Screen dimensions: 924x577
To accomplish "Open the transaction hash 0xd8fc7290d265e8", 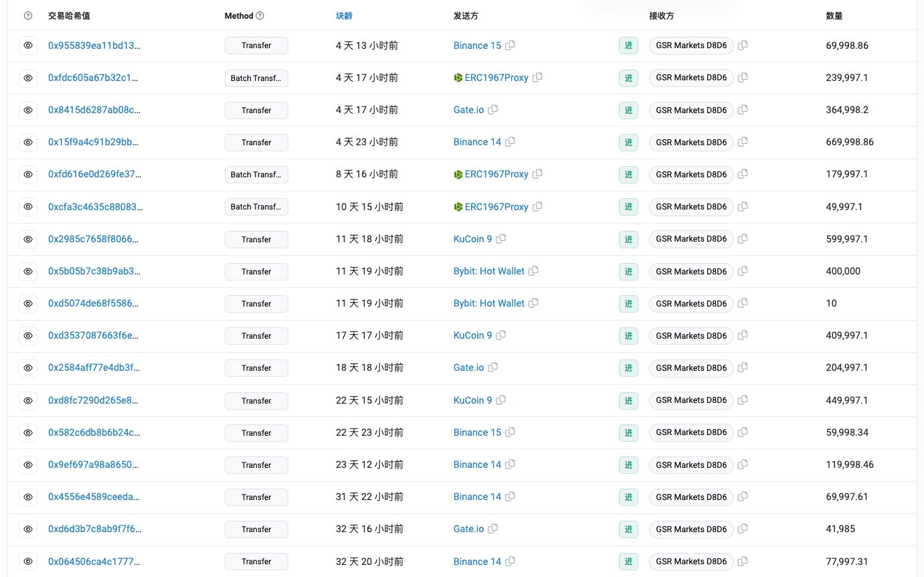I will pos(94,400).
